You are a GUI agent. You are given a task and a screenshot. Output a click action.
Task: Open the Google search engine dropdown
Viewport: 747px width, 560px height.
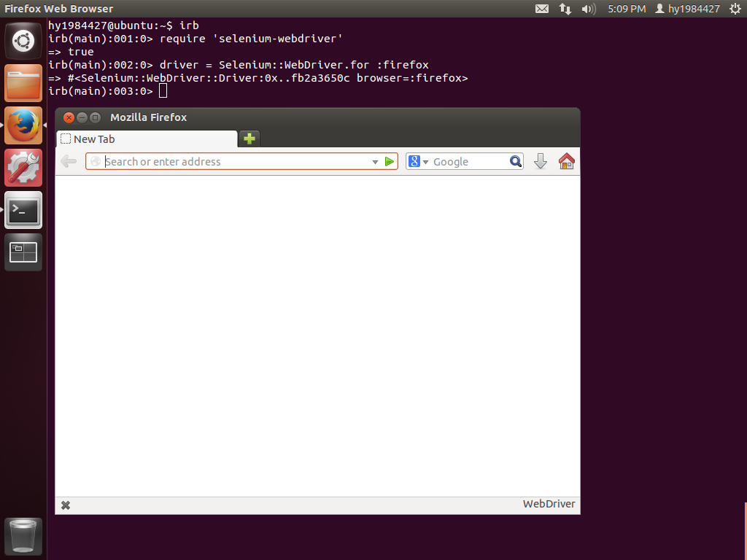pos(419,161)
